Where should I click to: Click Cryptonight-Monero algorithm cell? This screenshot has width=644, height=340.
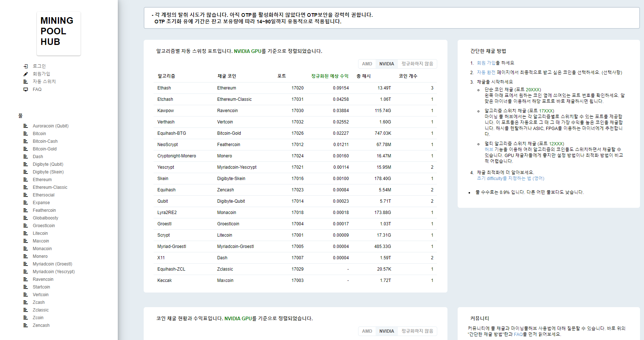176,156
